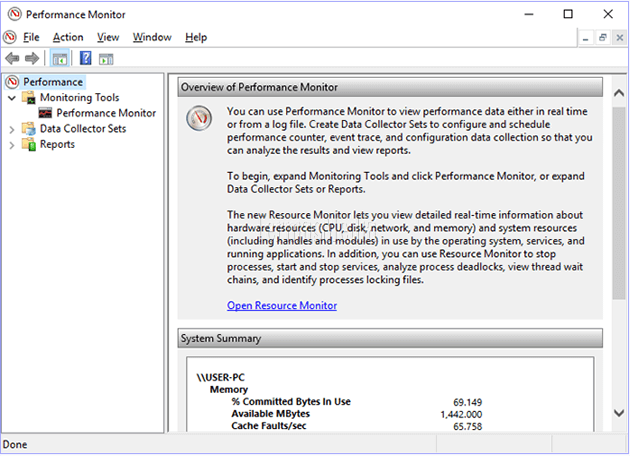Screen dimensions: 630x456
Task: Click the System Summary section header
Action: pos(390,338)
